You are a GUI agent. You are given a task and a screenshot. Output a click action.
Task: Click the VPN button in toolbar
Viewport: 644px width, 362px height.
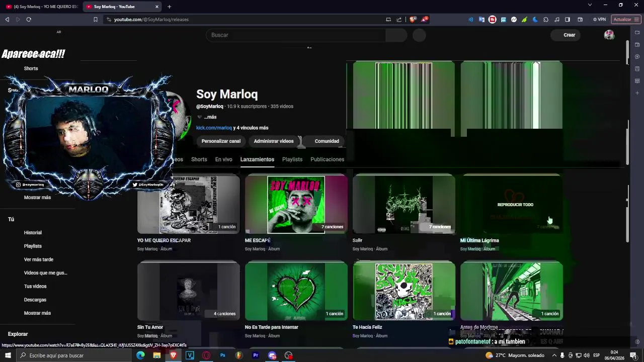tap(599, 20)
